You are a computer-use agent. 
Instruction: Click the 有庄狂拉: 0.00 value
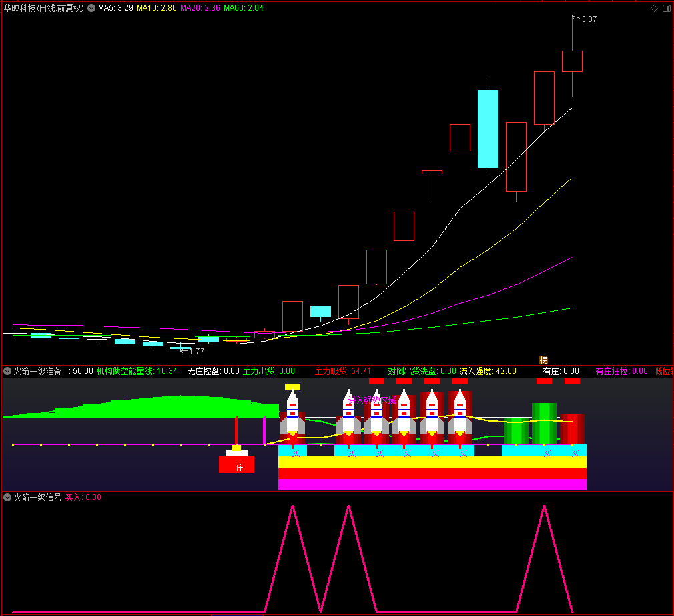(621, 371)
